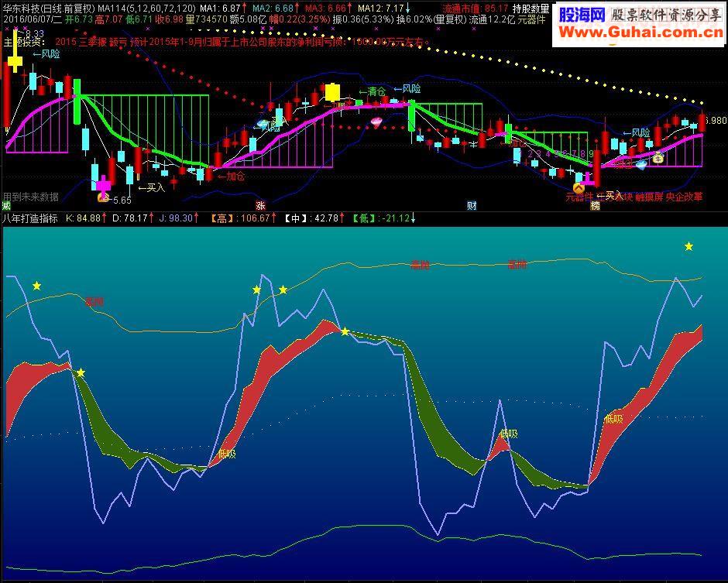728x583 pixels.
Task: Click the 元器件 sector label in header
Action: (531, 19)
